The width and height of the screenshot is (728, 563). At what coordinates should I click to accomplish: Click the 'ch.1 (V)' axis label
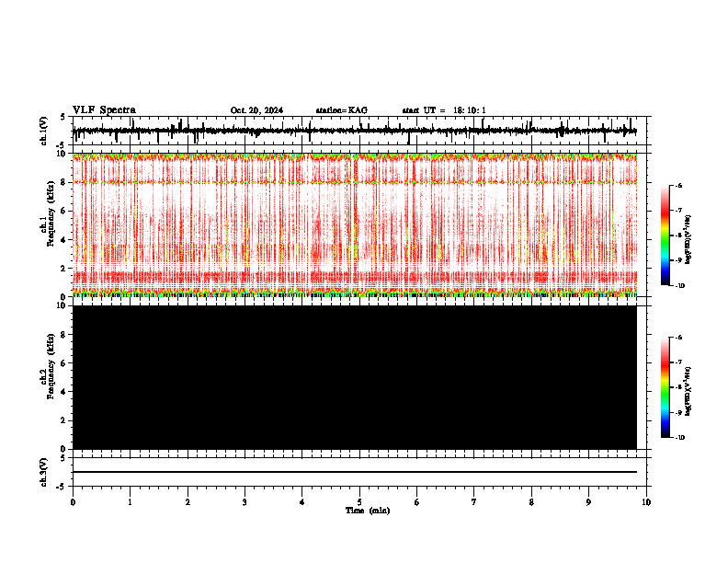click(x=44, y=131)
